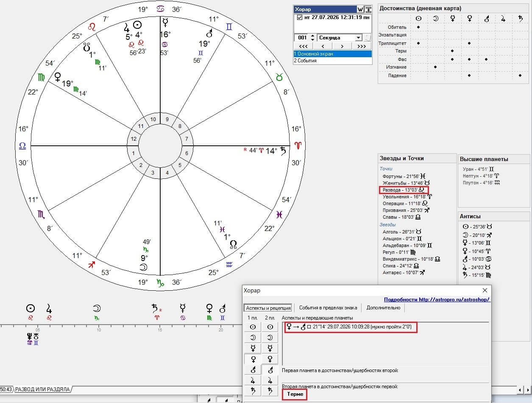Viewport: 532px width, 403px height.
Task: Select Jupiter in the 1 пл. column
Action: point(253,381)
